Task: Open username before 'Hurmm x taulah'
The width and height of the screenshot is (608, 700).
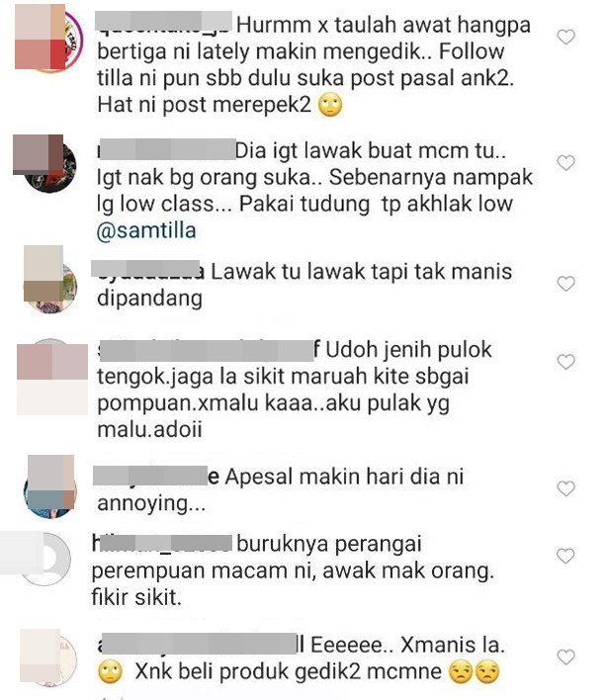Action: (164, 23)
